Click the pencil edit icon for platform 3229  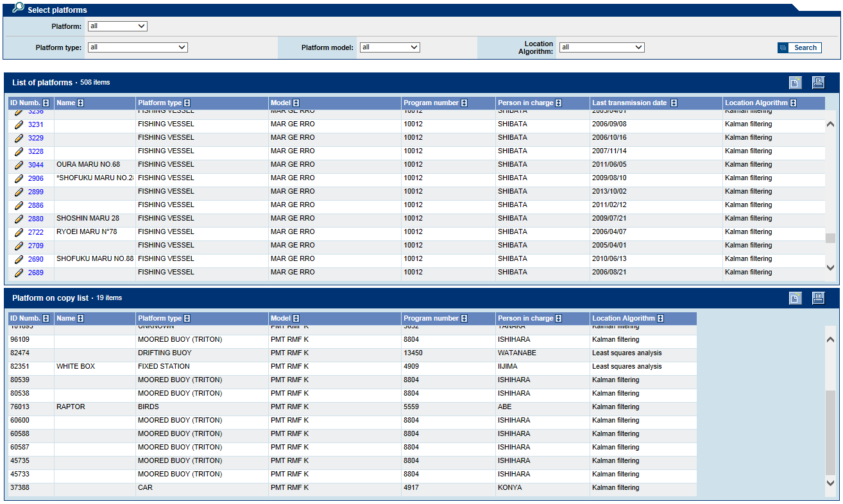[x=19, y=138]
